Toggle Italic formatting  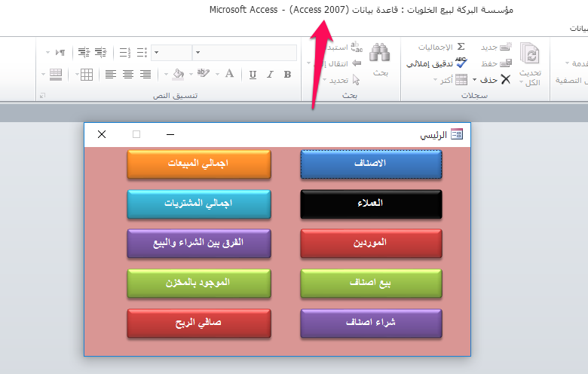click(270, 75)
